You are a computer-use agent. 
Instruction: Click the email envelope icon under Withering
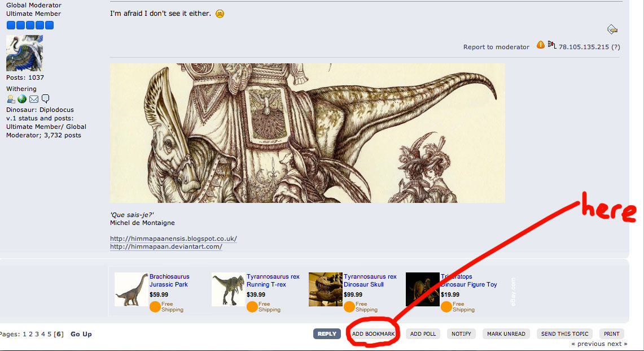34,99
